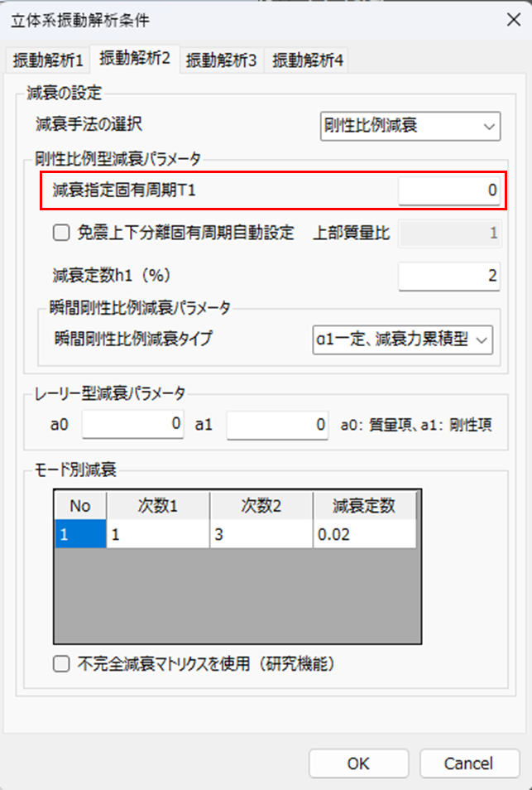This screenshot has height=790, width=532.
Task: Switch to the 振動解析3 tab
Action: click(x=221, y=60)
